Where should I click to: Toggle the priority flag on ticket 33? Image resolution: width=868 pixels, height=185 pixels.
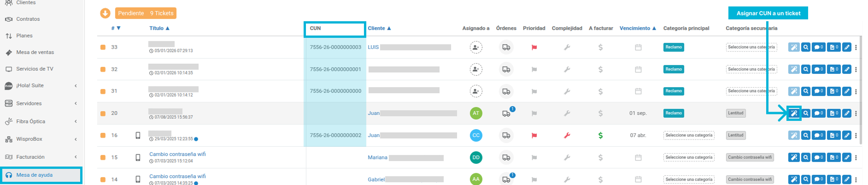(x=534, y=47)
